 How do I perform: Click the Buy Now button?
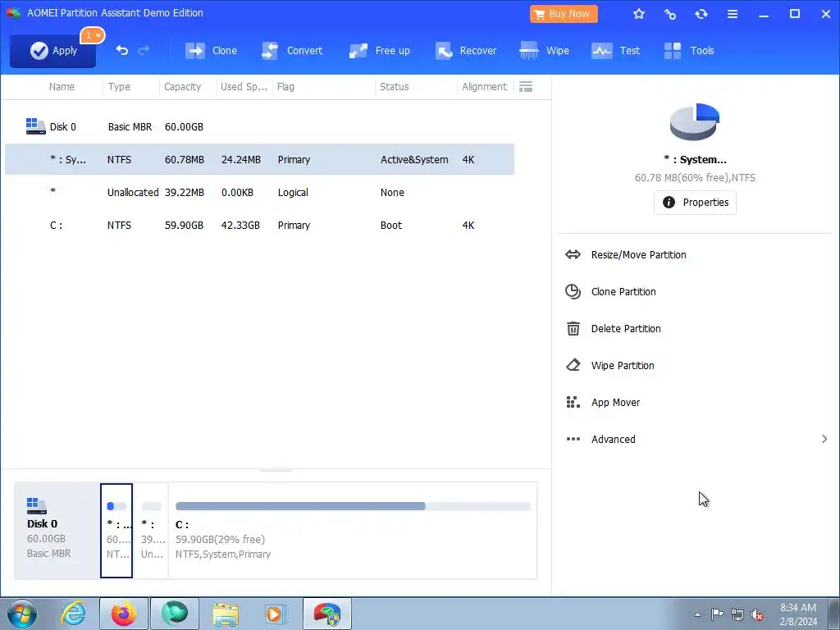coord(564,14)
